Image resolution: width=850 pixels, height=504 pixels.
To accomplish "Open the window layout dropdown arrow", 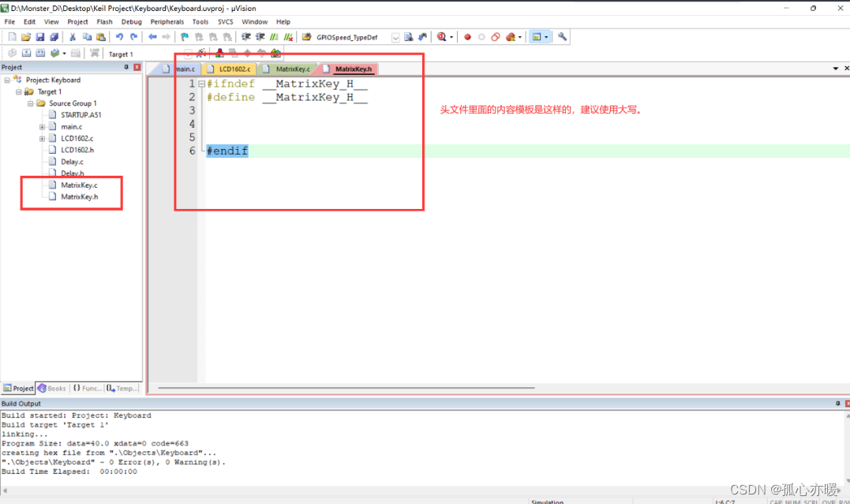I will pyautogui.click(x=546, y=37).
